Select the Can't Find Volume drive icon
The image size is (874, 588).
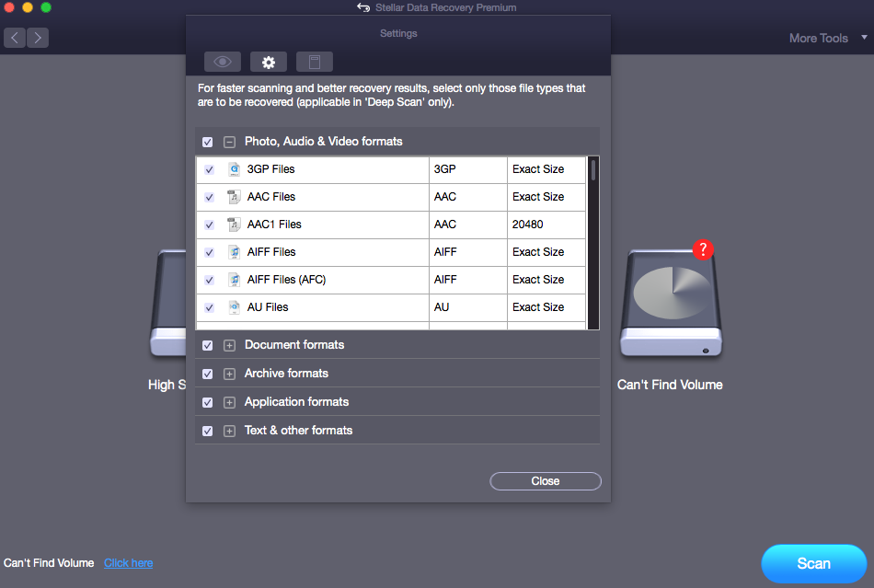[x=671, y=303]
